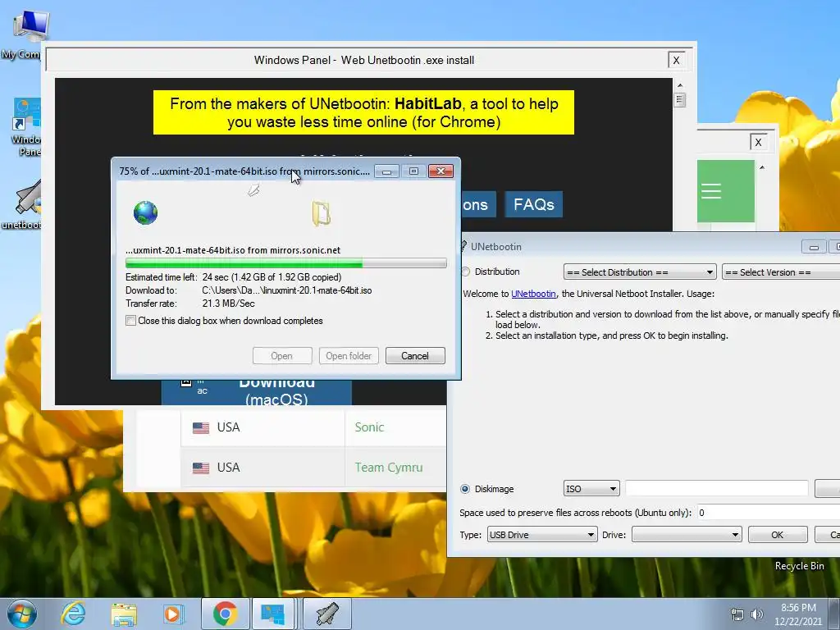Click the Windows Panel scrollbar up arrow

click(x=680, y=85)
